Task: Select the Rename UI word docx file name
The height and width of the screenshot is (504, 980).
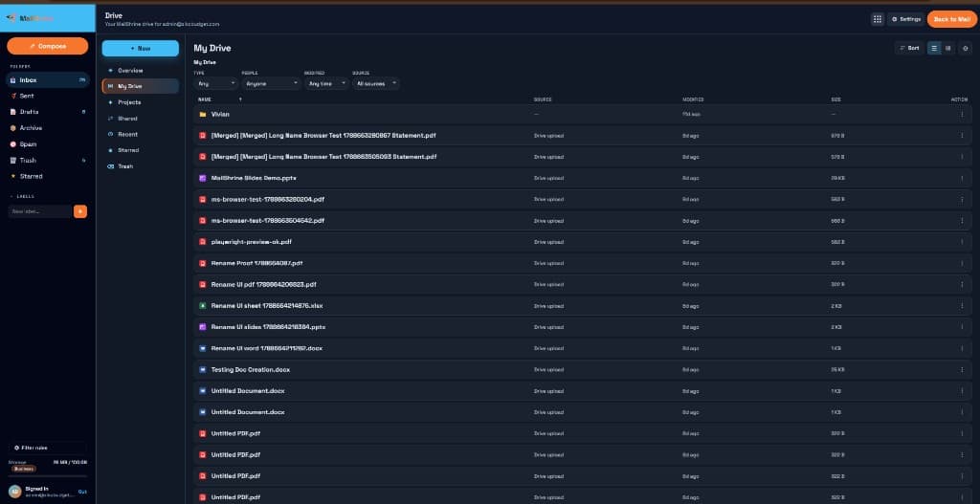Action: click(x=267, y=348)
